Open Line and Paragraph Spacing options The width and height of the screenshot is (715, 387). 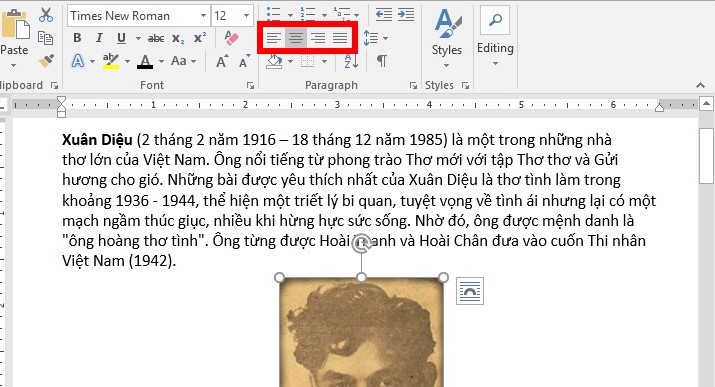(375, 38)
